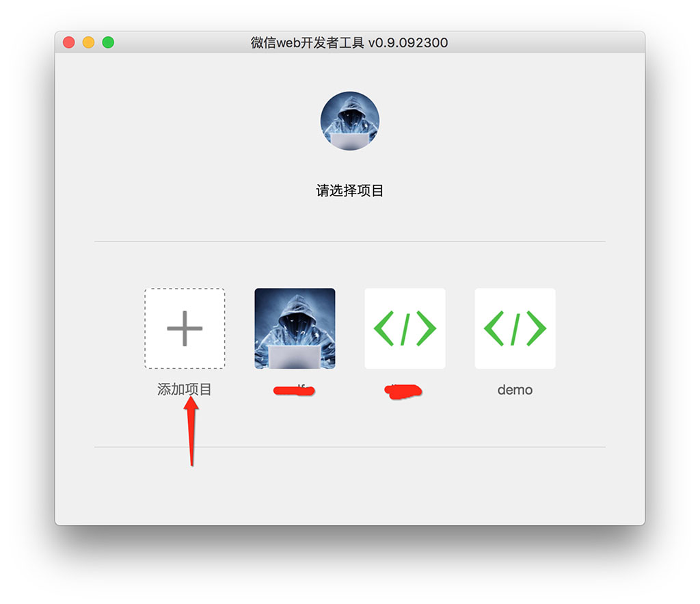Click the redacted name under the middle code icon
The image size is (700, 604).
pyautogui.click(x=403, y=391)
